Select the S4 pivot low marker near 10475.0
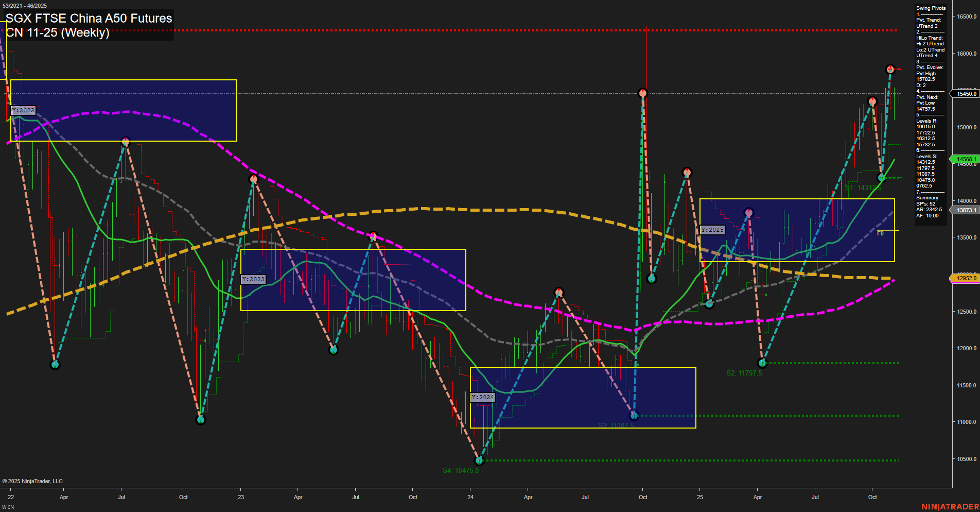 [479, 461]
